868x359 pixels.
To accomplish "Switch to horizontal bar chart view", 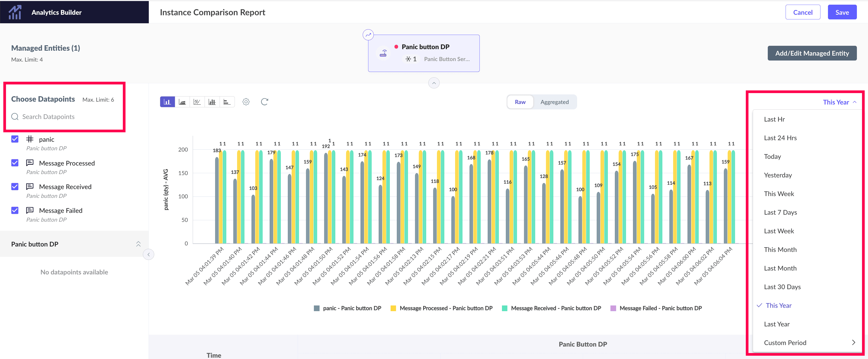I will (227, 102).
